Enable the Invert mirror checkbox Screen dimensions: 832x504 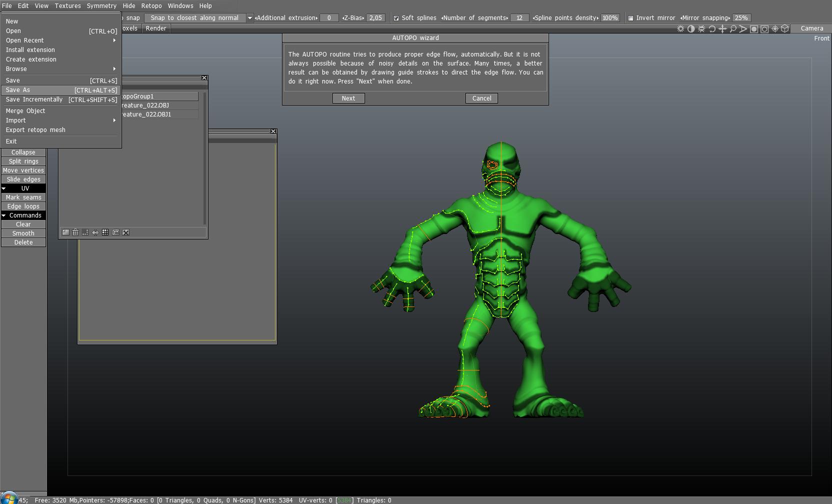631,18
